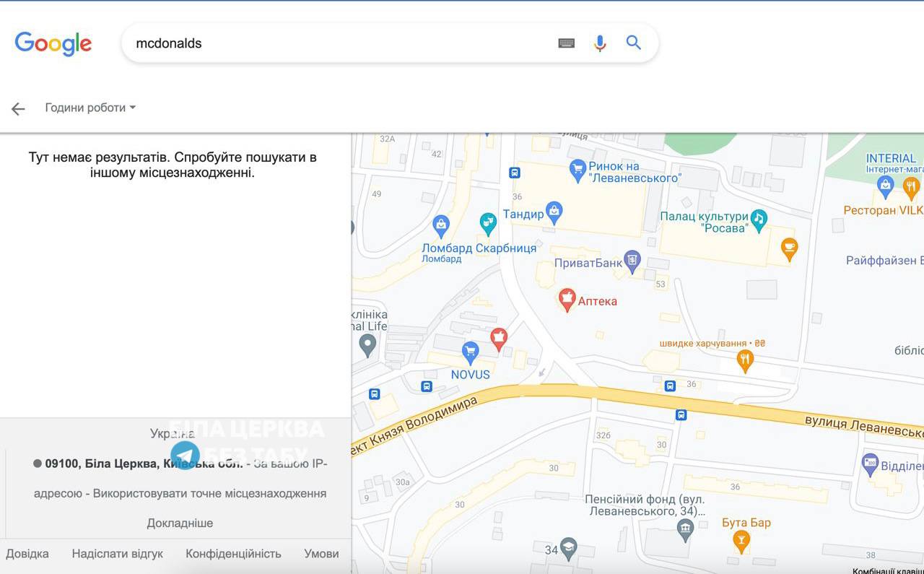Open Конфіденційність footer link
This screenshot has height=574, width=924.
tap(233, 554)
